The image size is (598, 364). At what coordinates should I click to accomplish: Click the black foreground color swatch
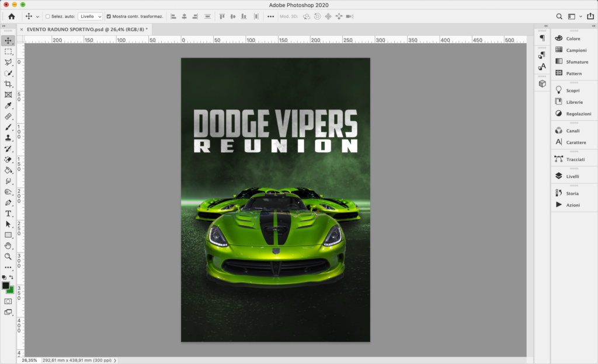coord(5,286)
